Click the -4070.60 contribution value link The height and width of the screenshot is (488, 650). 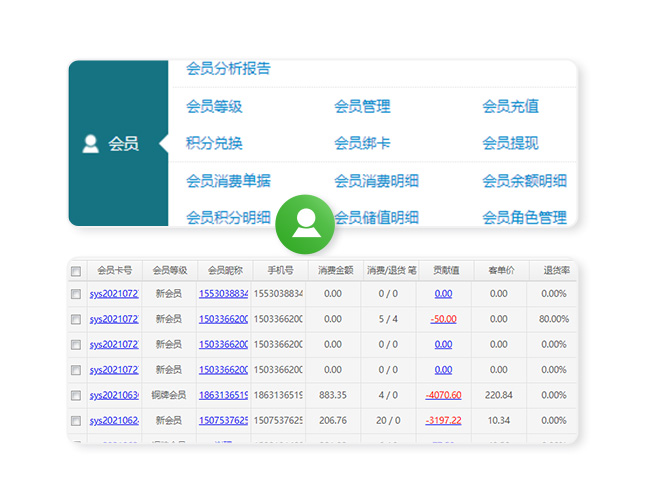pos(443,395)
